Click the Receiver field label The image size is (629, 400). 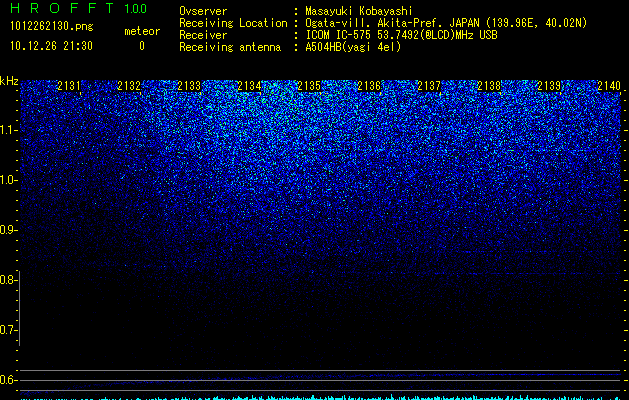(x=203, y=35)
